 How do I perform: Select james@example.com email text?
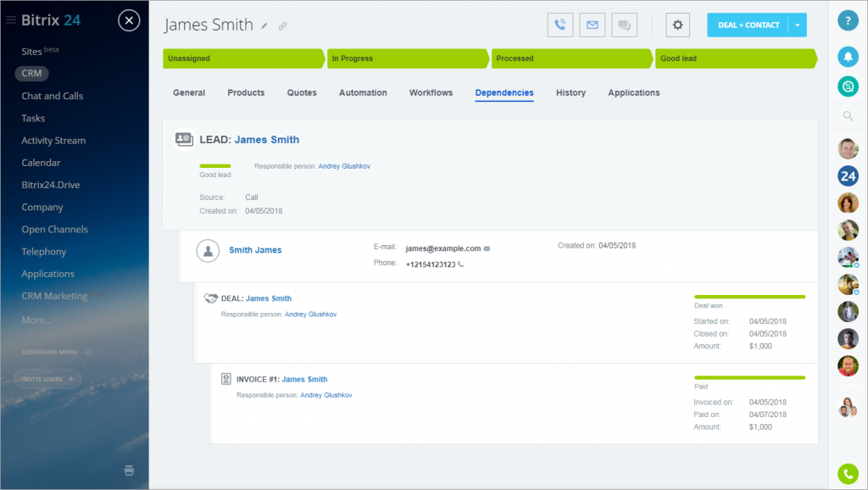coord(442,248)
